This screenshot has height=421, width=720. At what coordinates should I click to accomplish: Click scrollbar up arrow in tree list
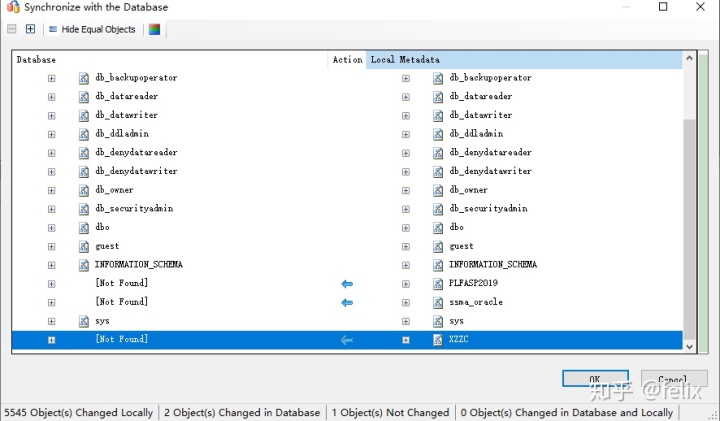689,58
